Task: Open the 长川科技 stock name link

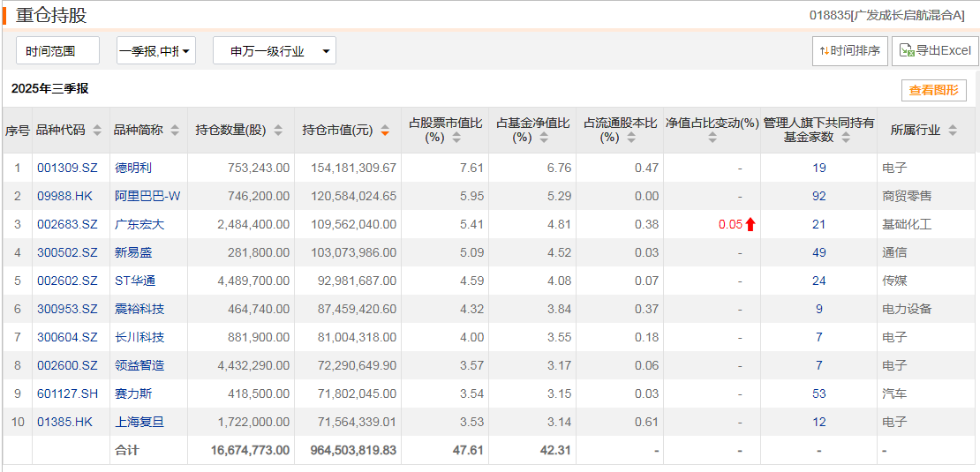Action: coord(139,338)
